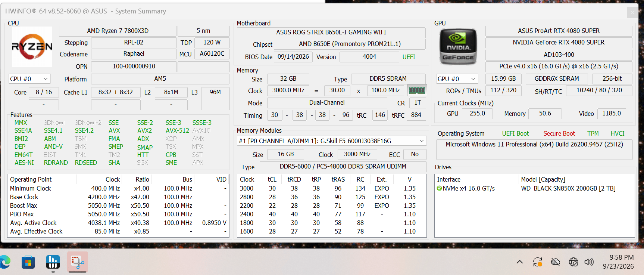Select the 1600 memory timing row
Viewport: 644px width, 275px height.
[332, 232]
